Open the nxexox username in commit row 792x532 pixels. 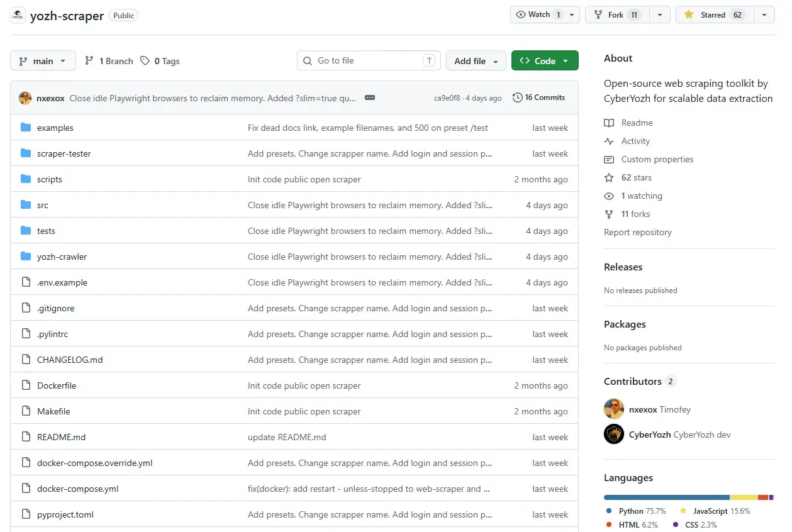point(51,98)
